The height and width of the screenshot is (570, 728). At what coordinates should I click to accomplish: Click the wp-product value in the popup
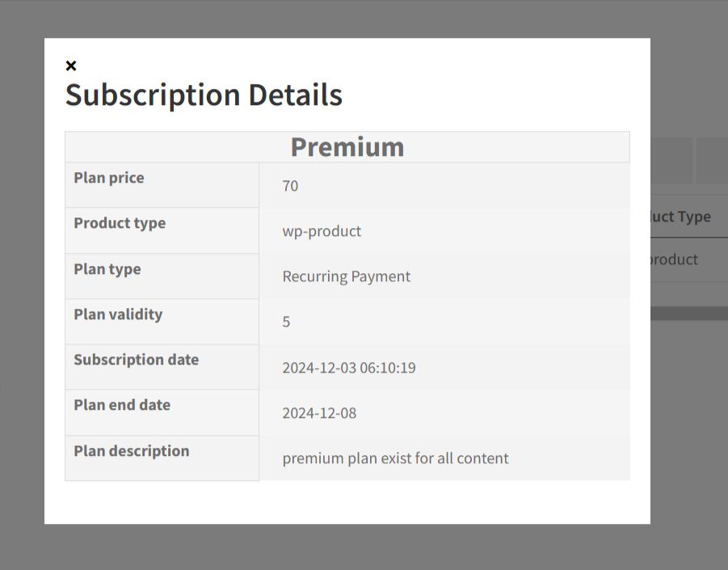coord(322,231)
